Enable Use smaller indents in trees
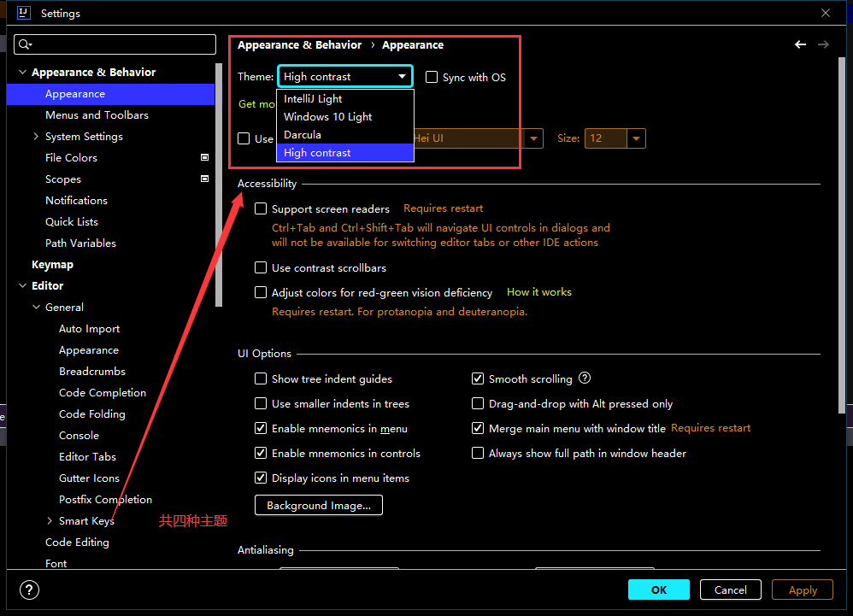 pos(261,403)
